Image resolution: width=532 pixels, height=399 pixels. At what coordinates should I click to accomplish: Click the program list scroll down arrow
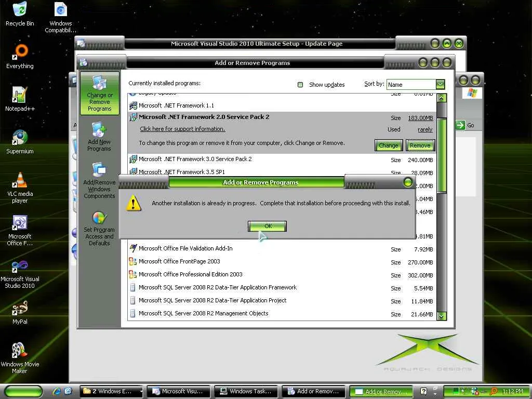tap(442, 316)
